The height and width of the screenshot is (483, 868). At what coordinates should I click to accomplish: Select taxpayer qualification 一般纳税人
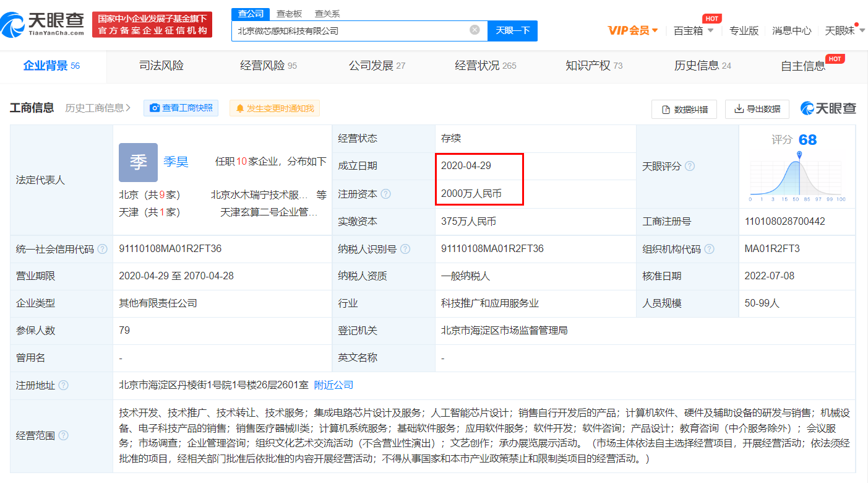coord(465,276)
